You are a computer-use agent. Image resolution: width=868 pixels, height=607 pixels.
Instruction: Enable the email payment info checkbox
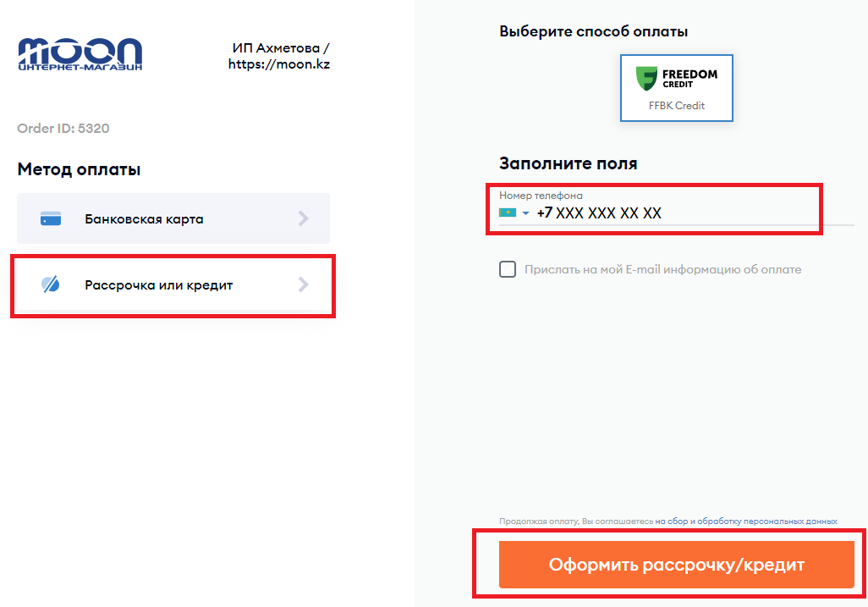[508, 269]
